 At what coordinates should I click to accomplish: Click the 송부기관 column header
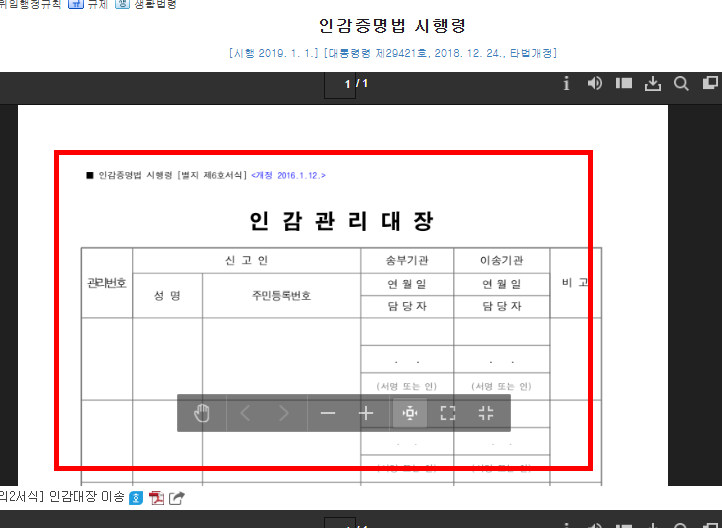pyautogui.click(x=407, y=261)
